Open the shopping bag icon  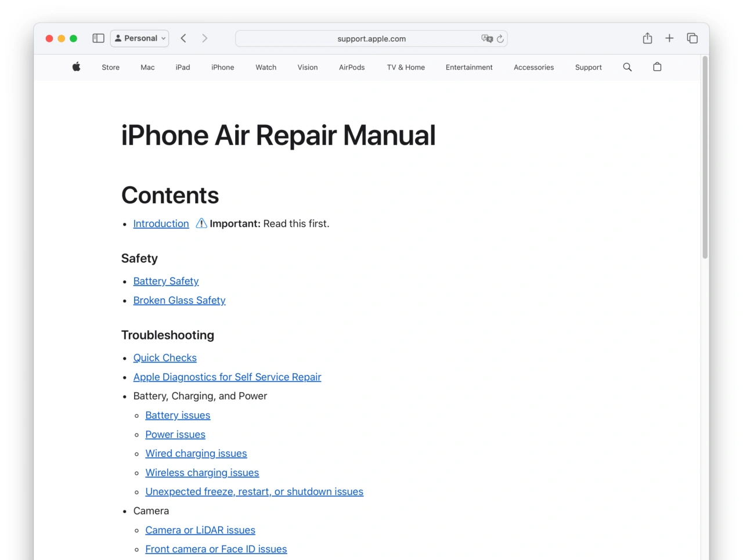pos(657,67)
